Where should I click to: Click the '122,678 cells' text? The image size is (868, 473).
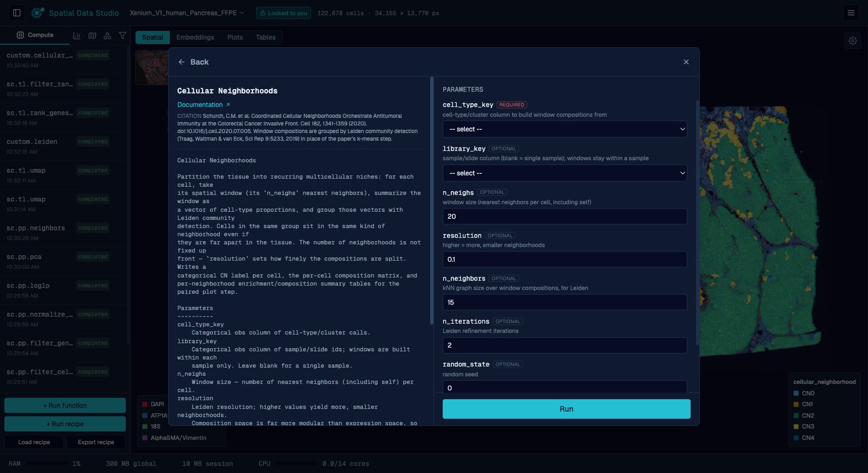(341, 13)
